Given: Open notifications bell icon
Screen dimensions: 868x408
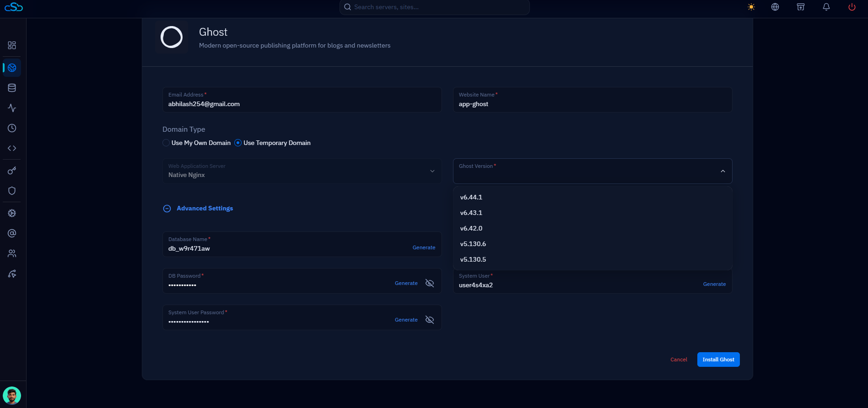Looking at the screenshot, I should 826,7.
